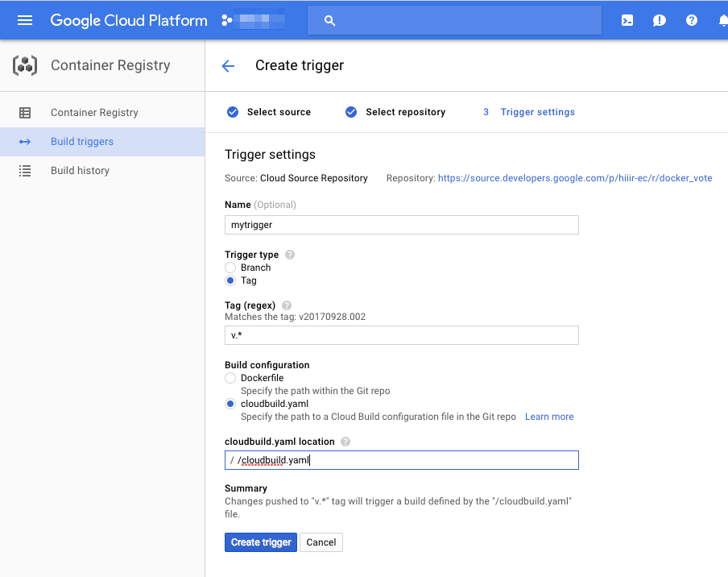Open the docker_vote repository link
The image size is (728, 577).
(x=575, y=178)
